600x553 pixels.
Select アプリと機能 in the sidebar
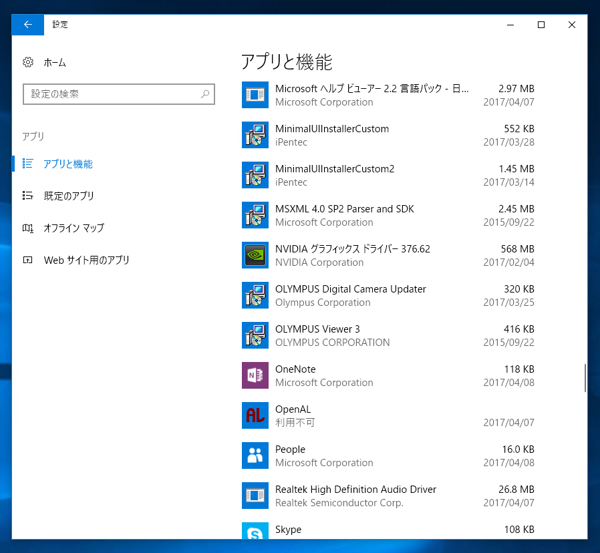point(68,164)
